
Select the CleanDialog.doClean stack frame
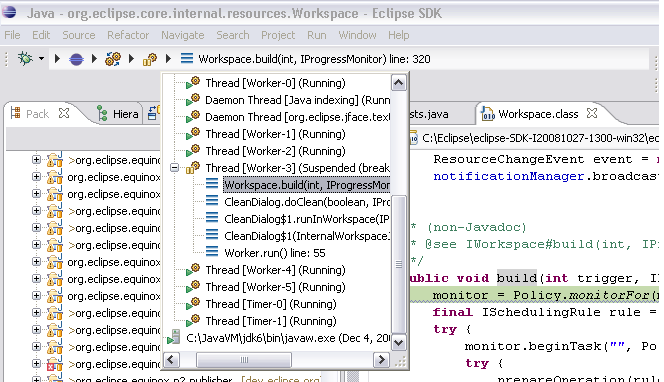pyautogui.click(x=307, y=202)
